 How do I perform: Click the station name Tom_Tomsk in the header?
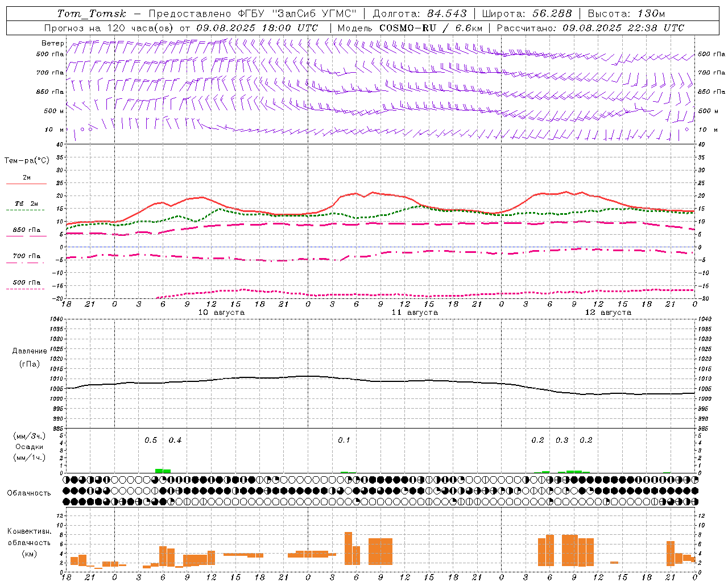[x=92, y=14]
